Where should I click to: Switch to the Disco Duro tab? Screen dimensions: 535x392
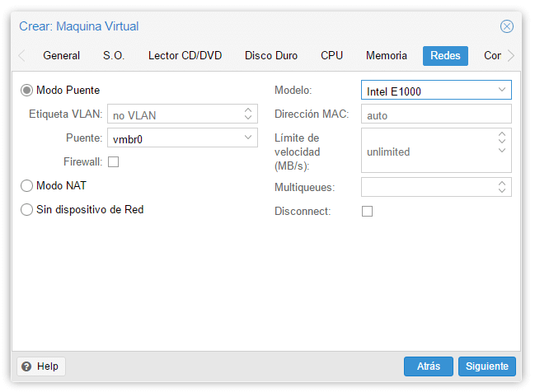[273, 56]
